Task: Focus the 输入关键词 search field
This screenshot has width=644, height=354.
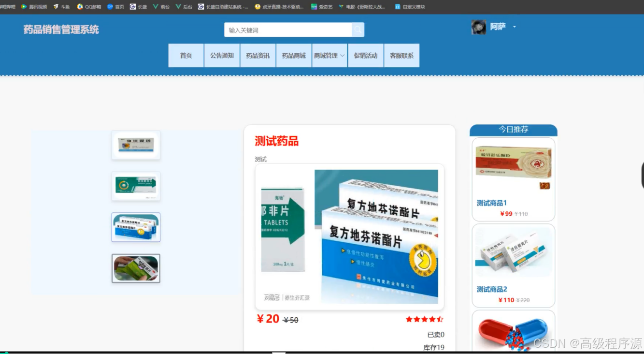Action: pyautogui.click(x=288, y=30)
